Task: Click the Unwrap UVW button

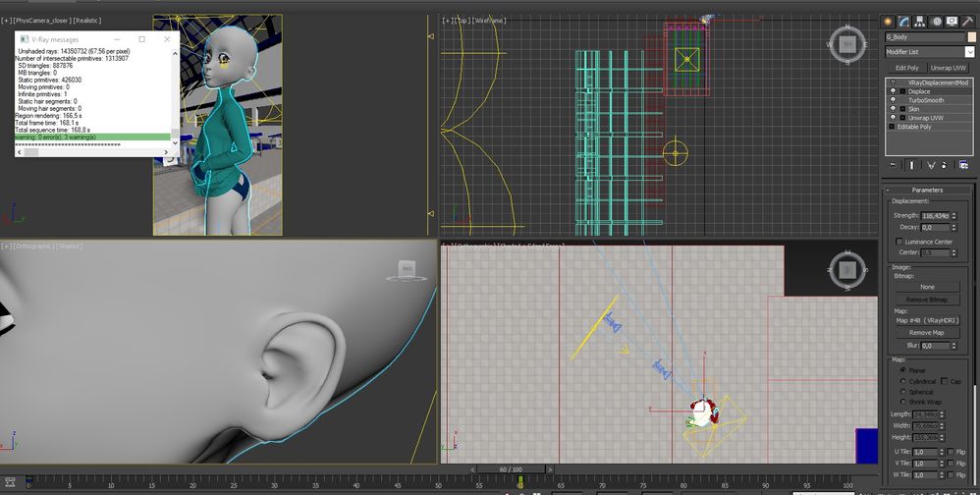Action: point(949,68)
